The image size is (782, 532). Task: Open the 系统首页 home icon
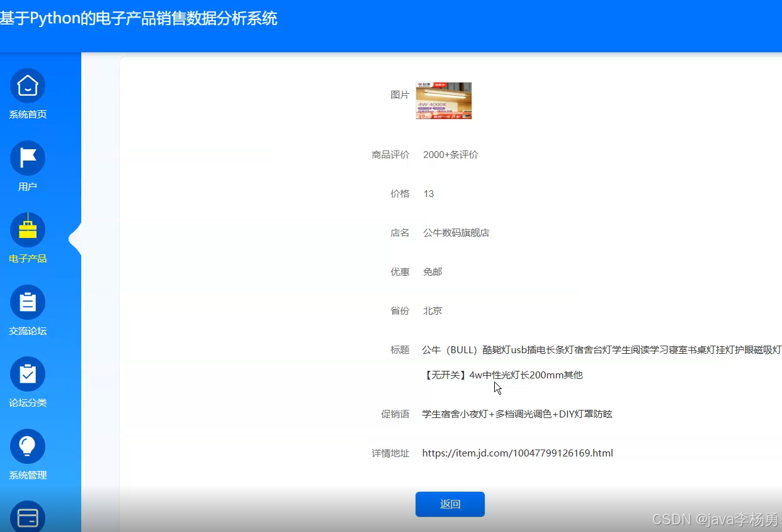coord(28,86)
